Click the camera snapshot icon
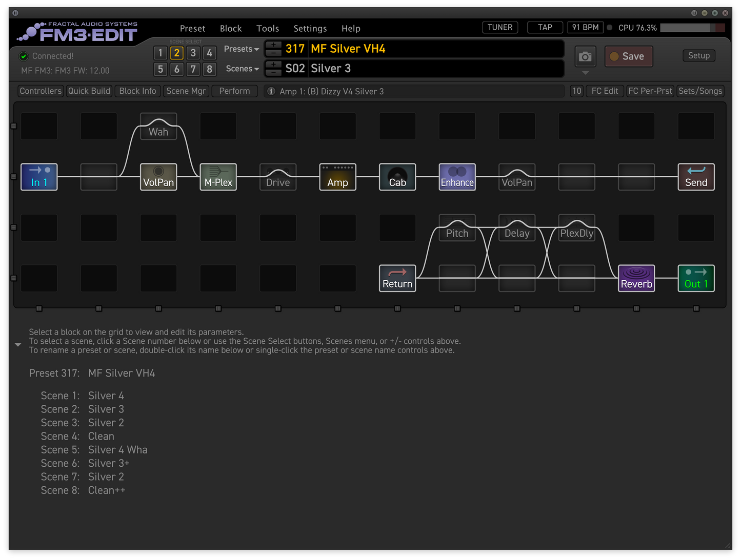Image resolution: width=741 pixels, height=560 pixels. coord(585,56)
